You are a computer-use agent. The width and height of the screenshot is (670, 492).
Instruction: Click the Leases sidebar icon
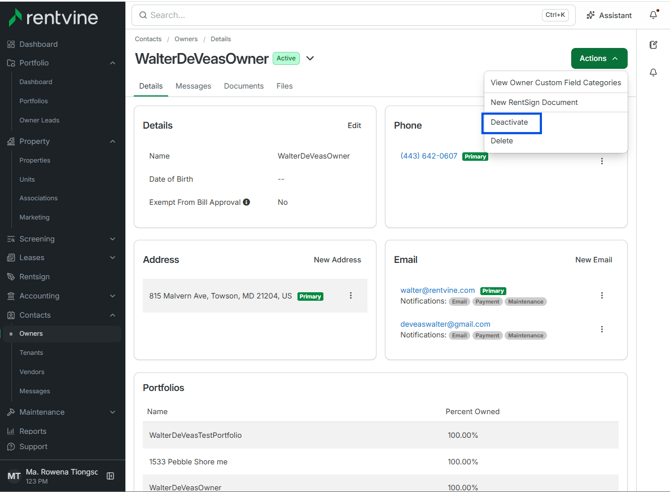(11, 258)
